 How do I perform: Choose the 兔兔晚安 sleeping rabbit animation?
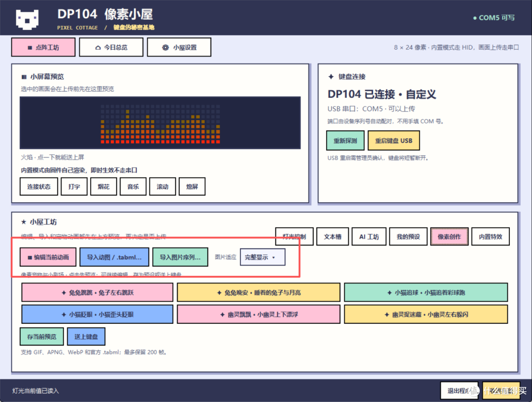click(259, 292)
